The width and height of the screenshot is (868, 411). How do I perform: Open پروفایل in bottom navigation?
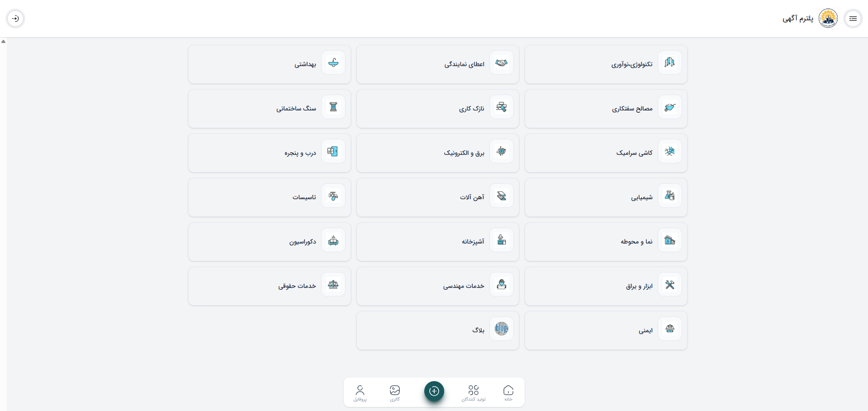click(360, 393)
